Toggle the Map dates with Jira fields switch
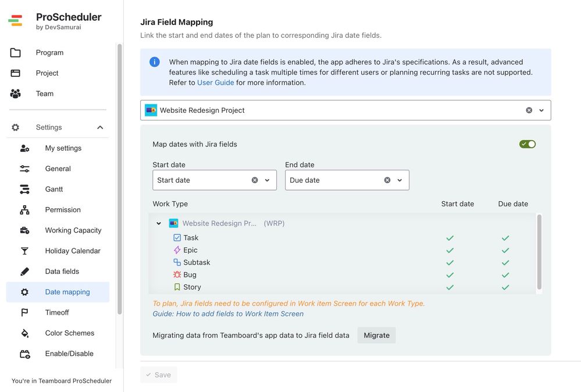The image size is (581, 392). pos(527,143)
